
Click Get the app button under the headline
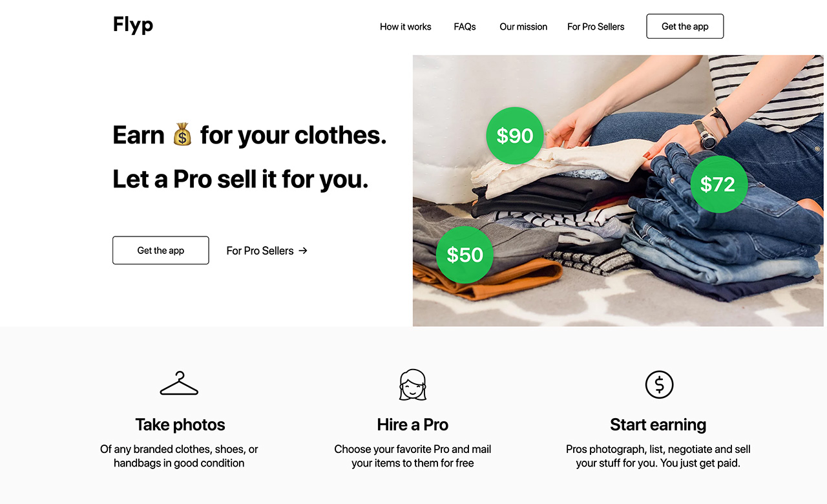(x=161, y=250)
